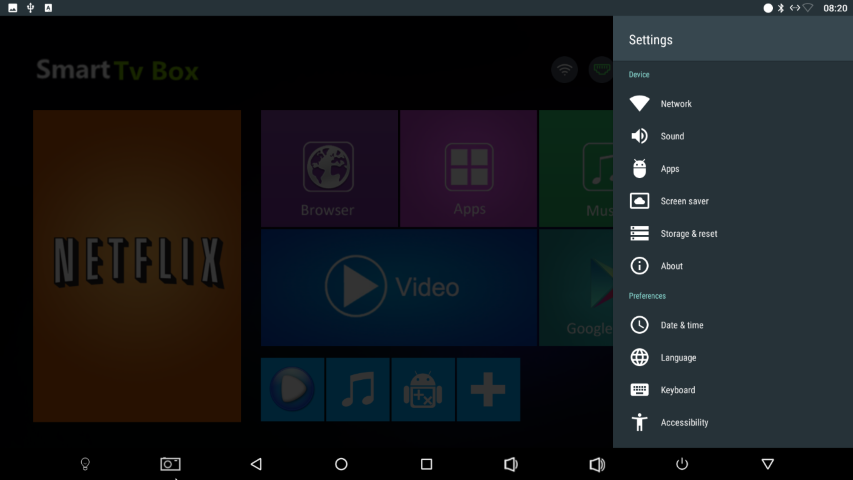Click the Wi-Fi icon beside Network
853x480 pixels.
click(x=639, y=103)
